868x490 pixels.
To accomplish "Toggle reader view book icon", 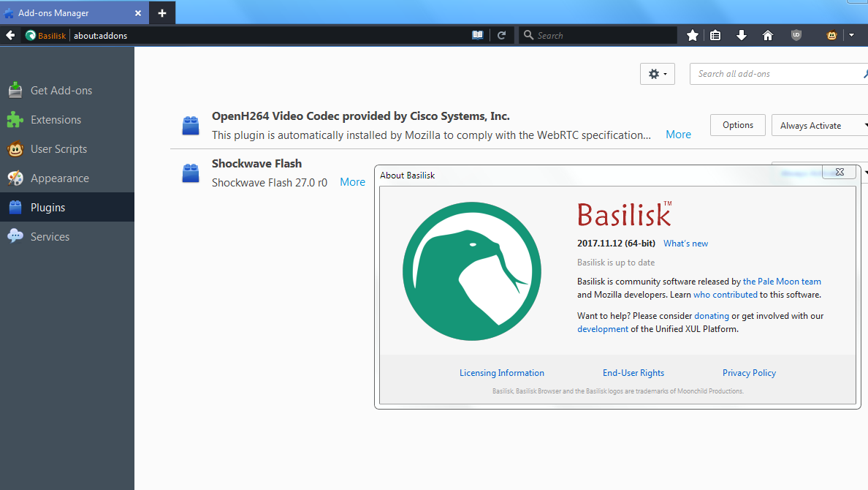I will (478, 35).
